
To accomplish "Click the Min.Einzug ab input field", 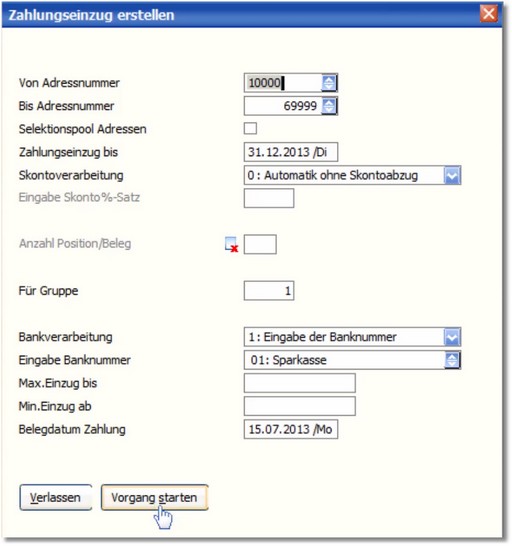I will (x=300, y=406).
